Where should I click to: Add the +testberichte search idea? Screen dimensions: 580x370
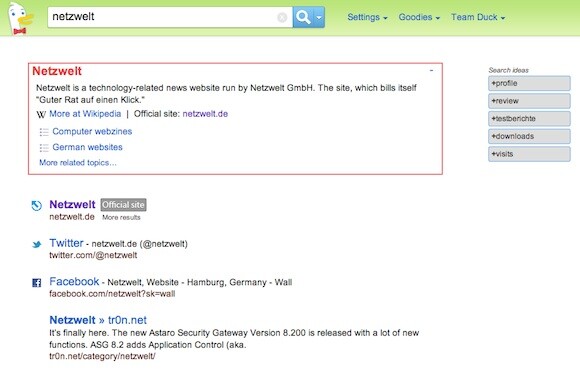[529, 119]
